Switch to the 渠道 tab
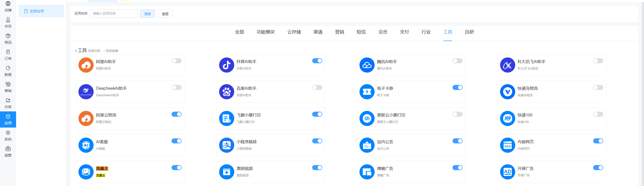This screenshot has width=644, height=186. [318, 32]
